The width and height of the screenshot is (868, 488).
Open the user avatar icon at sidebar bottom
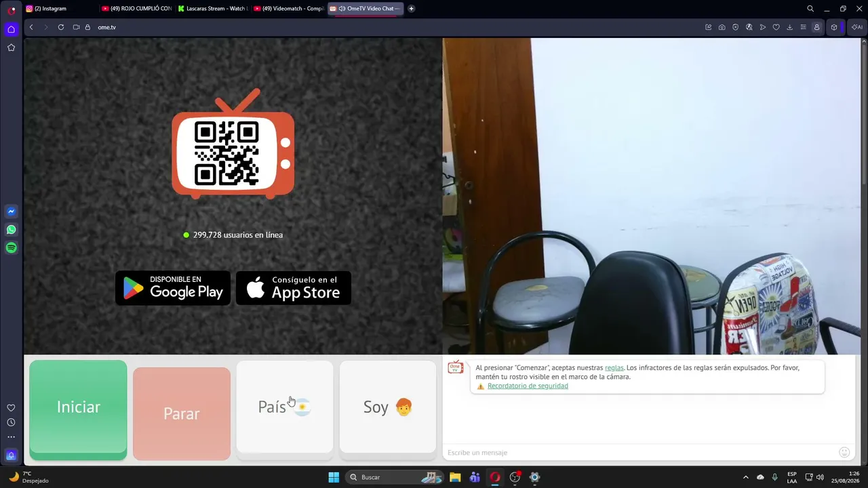(11, 455)
